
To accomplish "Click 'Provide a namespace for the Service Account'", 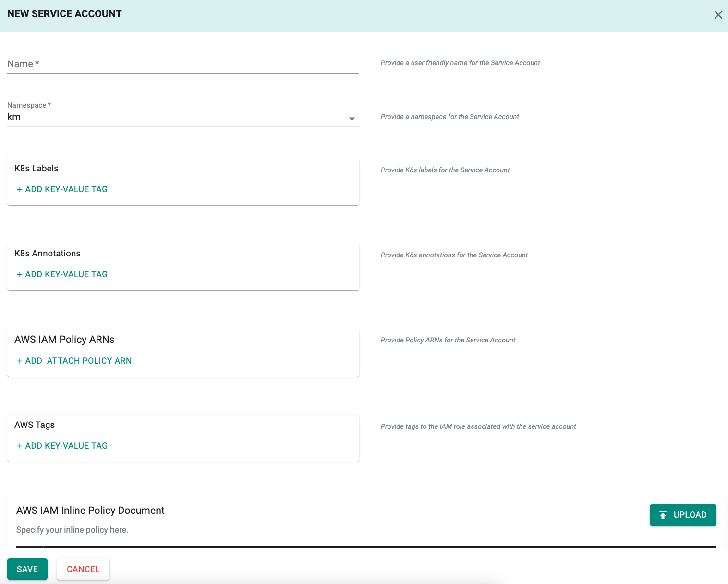I will [x=450, y=117].
